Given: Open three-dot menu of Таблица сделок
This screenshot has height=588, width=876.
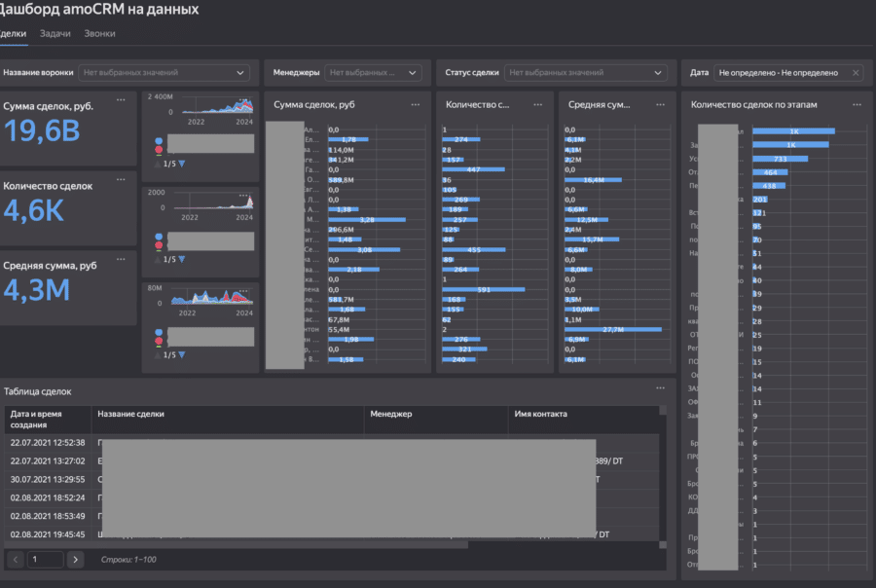Looking at the screenshot, I should (x=660, y=387).
